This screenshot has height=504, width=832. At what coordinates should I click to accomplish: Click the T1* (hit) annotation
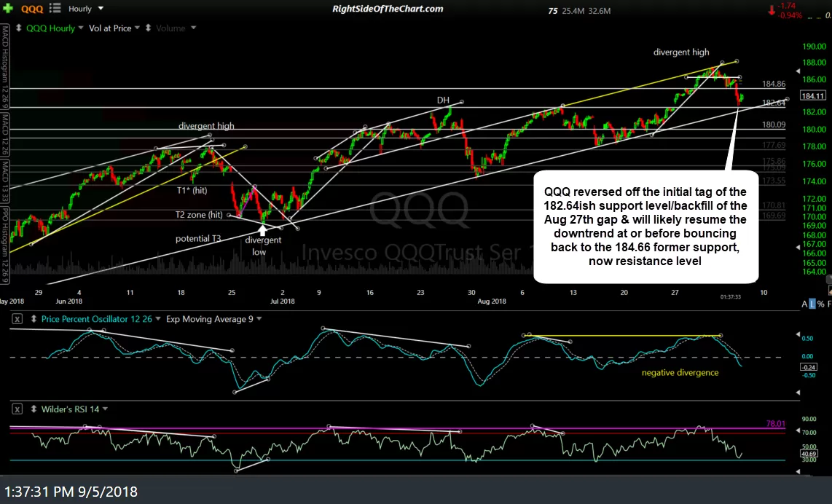point(192,190)
